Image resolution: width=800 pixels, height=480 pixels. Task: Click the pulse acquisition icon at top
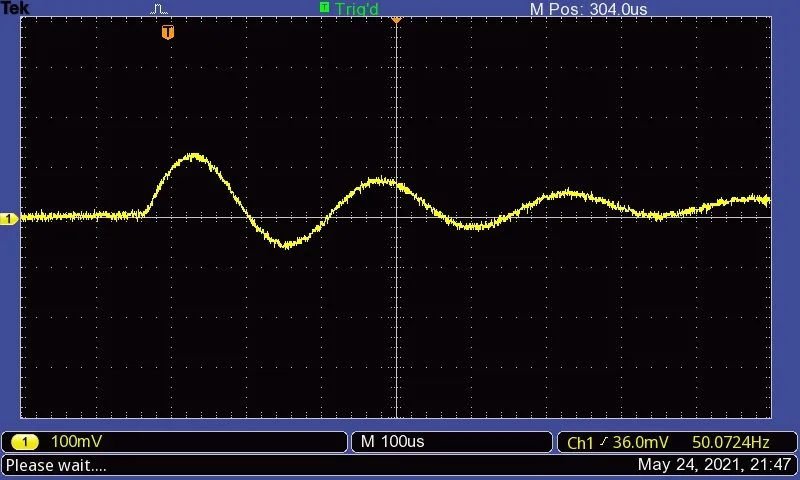tap(160, 9)
